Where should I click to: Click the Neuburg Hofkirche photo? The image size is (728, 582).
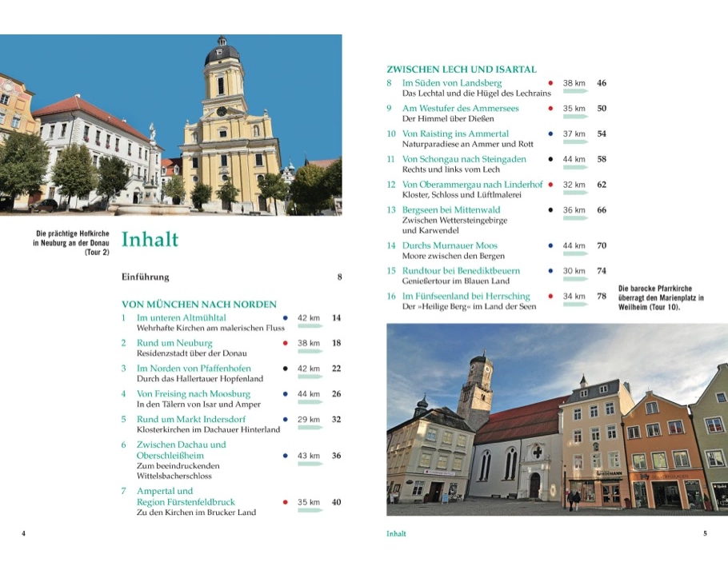tap(170, 125)
